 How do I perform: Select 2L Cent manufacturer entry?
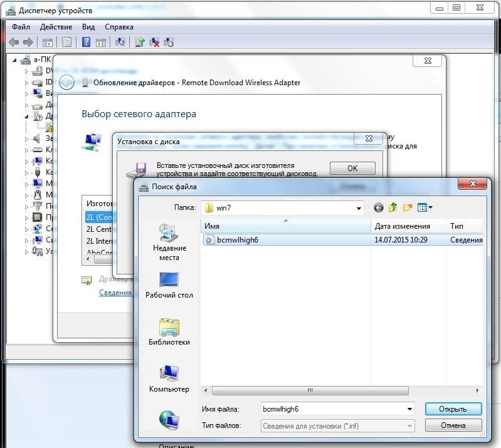tap(99, 229)
